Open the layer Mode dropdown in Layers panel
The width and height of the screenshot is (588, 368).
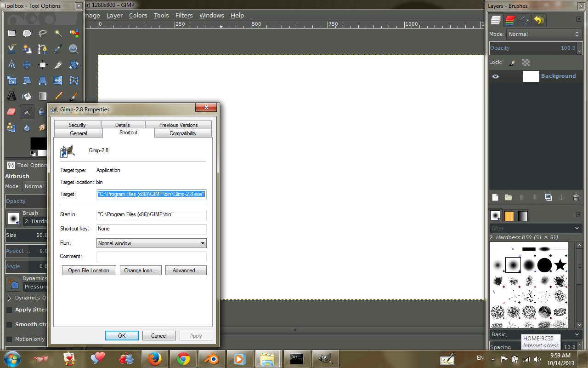(544, 34)
